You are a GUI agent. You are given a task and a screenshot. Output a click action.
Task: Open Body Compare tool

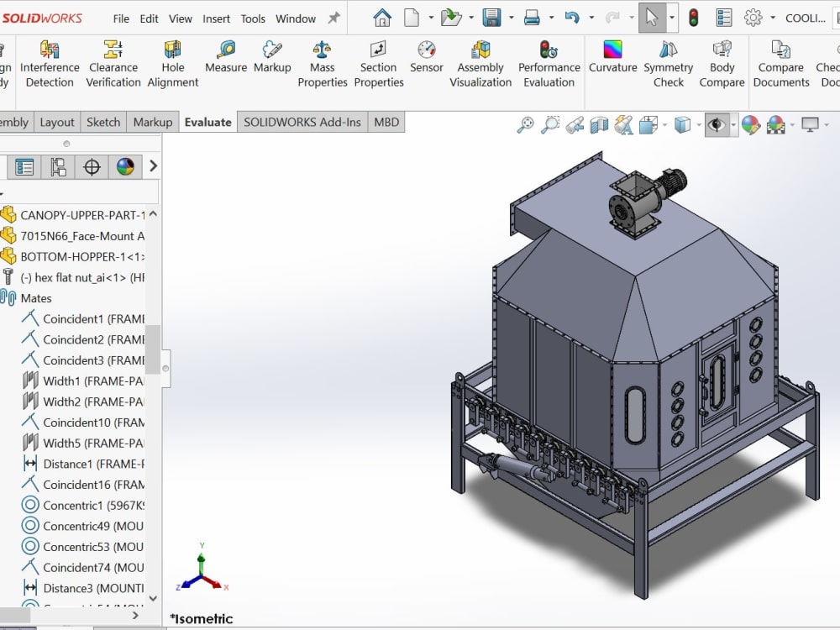click(722, 64)
